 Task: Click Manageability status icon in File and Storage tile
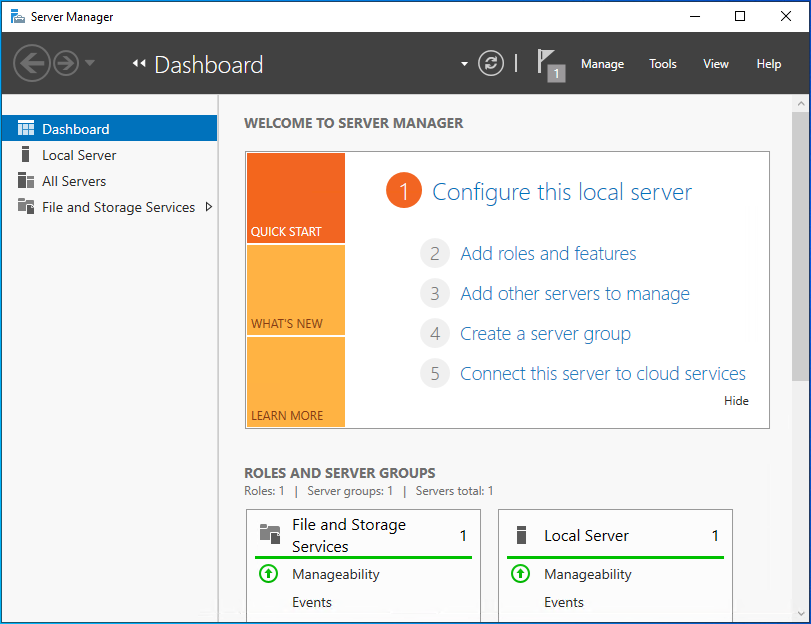coord(268,574)
